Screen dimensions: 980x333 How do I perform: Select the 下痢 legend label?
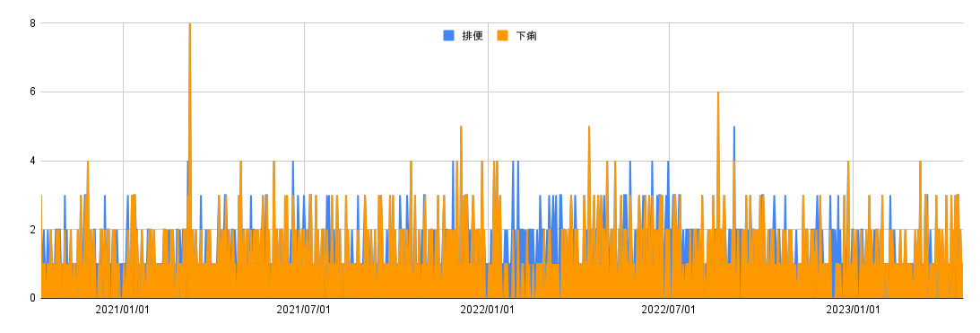[x=526, y=36]
